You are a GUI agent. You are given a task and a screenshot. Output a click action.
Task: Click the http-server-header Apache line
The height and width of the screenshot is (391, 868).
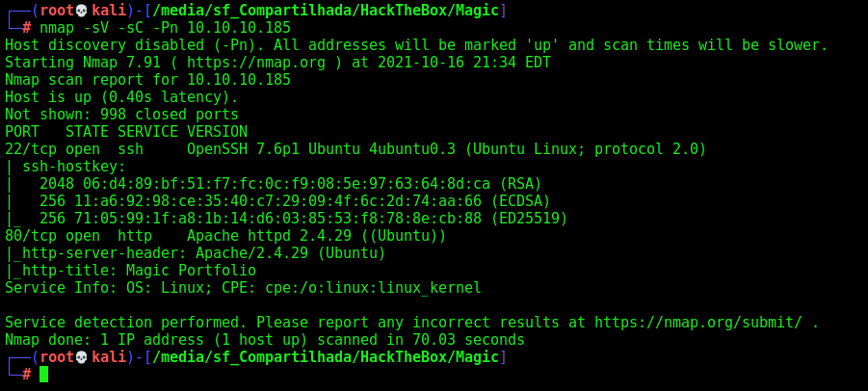pyautogui.click(x=196, y=253)
